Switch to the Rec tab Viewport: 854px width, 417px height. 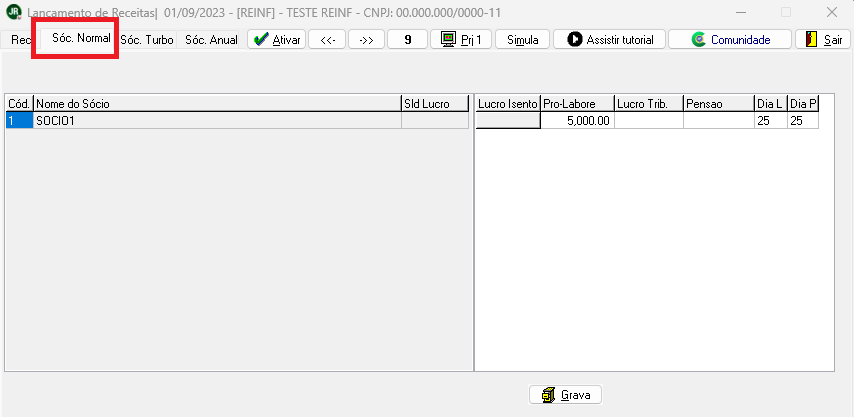(20, 40)
